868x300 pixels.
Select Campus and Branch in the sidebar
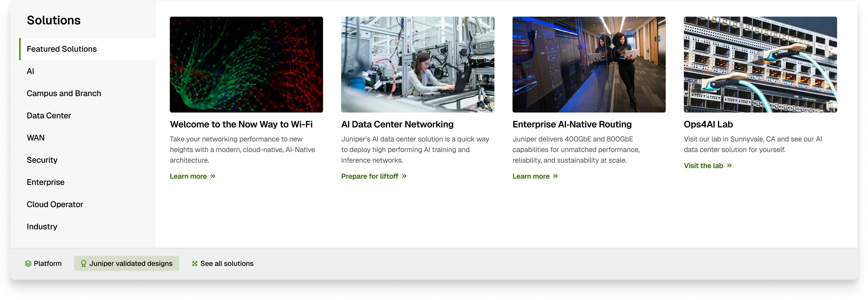[x=64, y=94]
